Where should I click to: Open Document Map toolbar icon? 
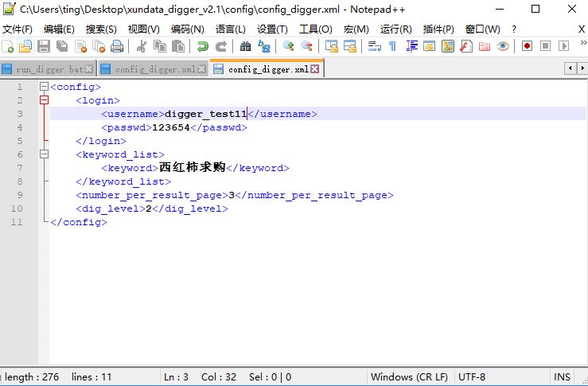click(x=448, y=46)
